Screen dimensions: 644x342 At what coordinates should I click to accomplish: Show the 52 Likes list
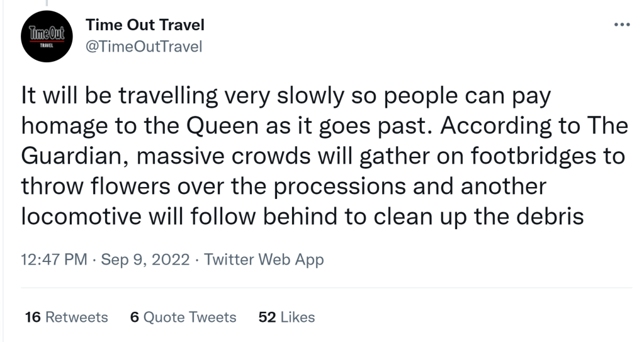(286, 317)
